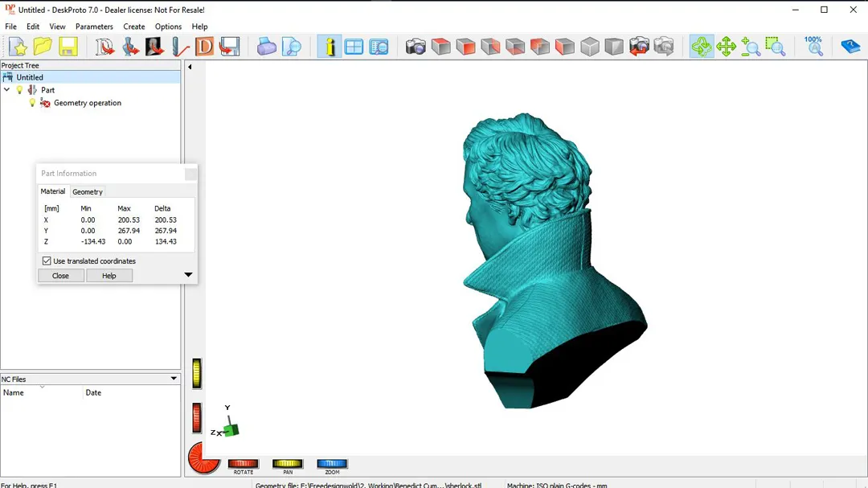Select the cube view with red front face
Image resolution: width=868 pixels, height=488 pixels.
tap(465, 47)
